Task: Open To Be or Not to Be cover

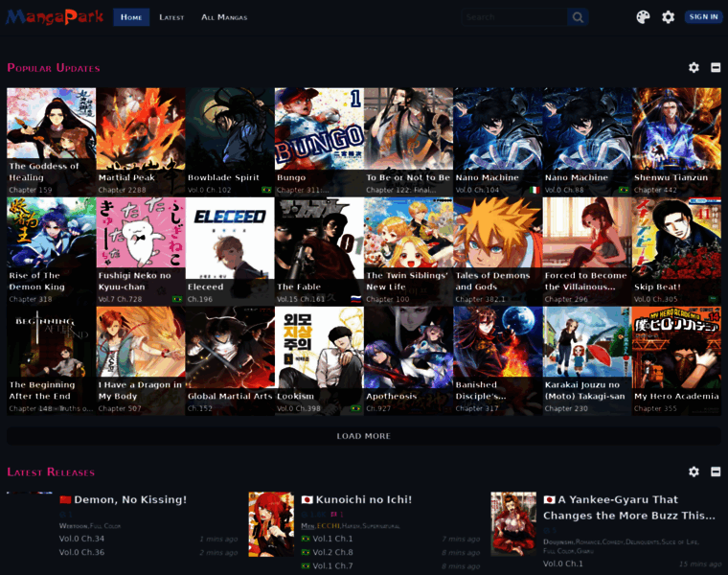Action: point(409,141)
